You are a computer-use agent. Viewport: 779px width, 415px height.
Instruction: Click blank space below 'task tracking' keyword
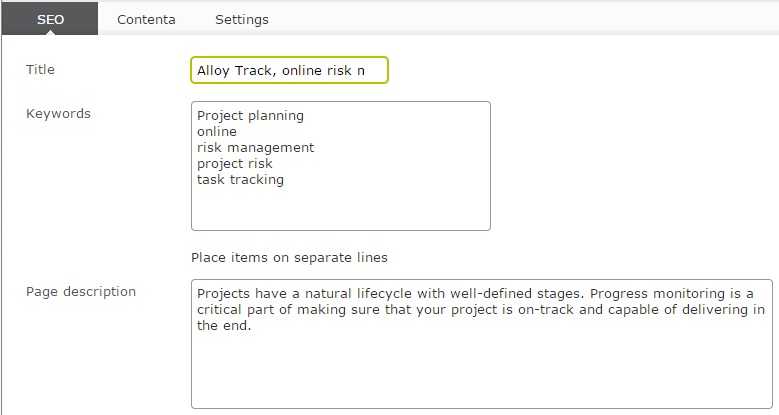(340, 208)
